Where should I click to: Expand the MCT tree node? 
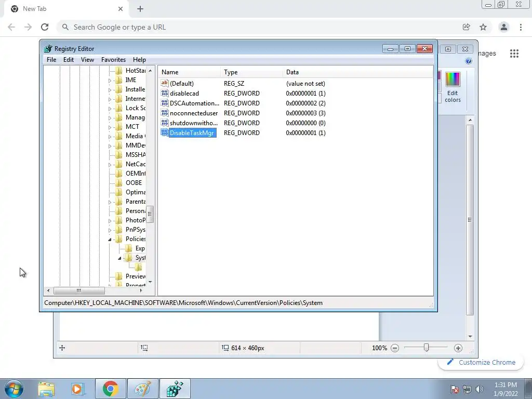110,127
